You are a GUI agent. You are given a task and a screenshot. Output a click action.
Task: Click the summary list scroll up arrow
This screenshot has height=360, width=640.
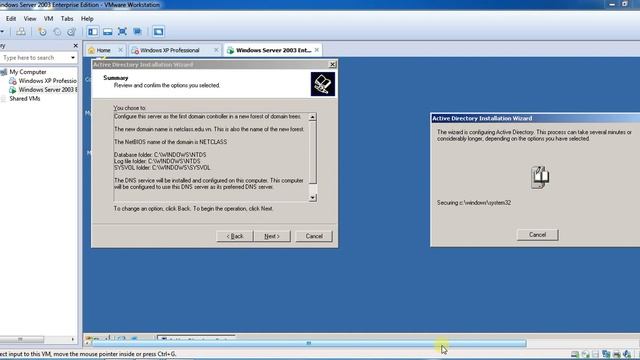click(313, 117)
